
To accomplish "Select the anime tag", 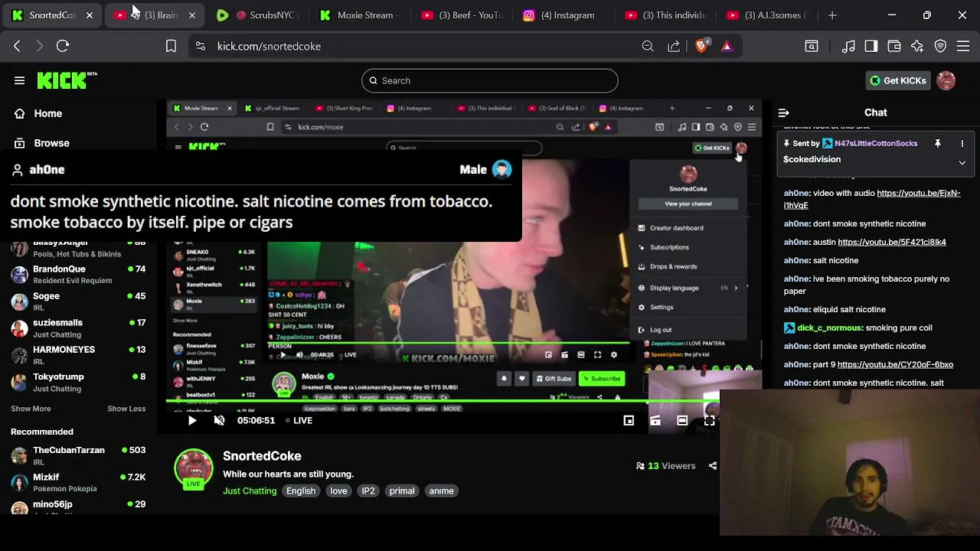I will click(441, 491).
